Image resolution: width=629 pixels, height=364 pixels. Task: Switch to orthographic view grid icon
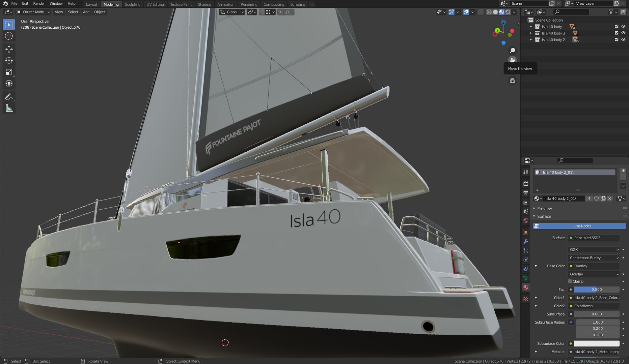tap(512, 81)
